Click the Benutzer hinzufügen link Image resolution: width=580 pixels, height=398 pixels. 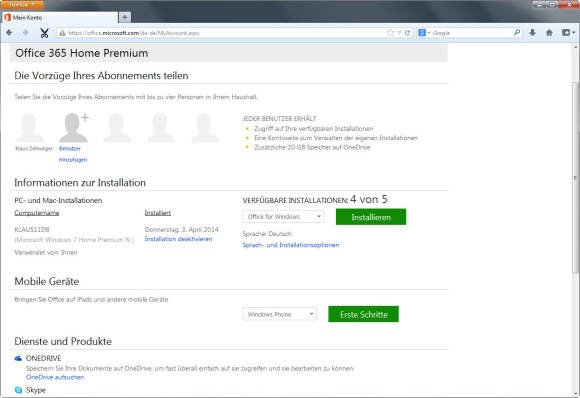[73, 154]
